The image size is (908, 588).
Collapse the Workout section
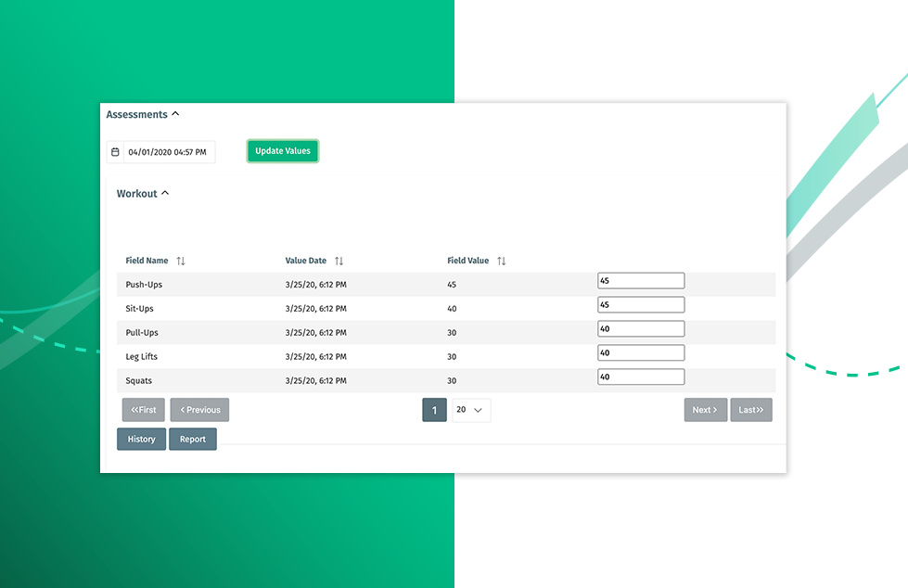[165, 194]
